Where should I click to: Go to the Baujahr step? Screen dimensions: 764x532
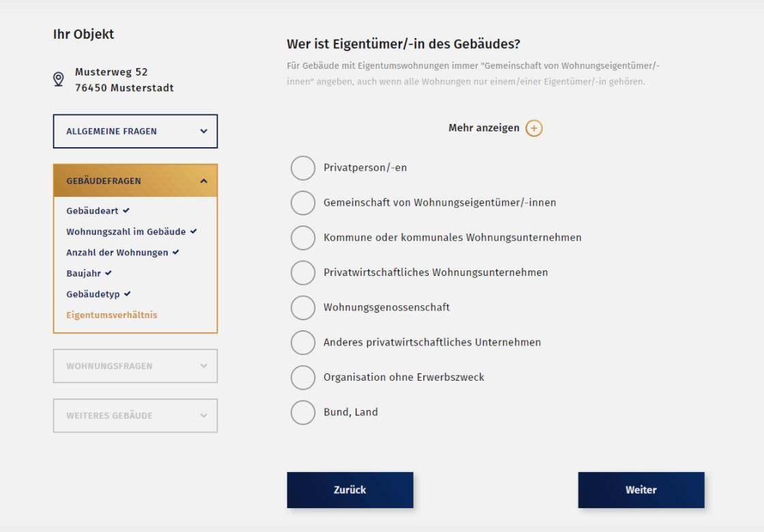[x=85, y=273]
